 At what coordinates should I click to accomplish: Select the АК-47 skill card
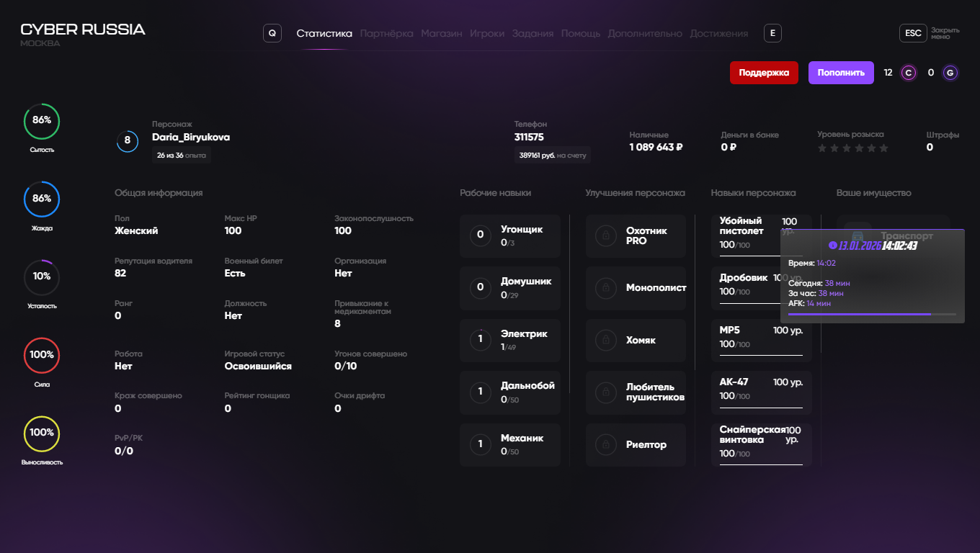click(761, 392)
